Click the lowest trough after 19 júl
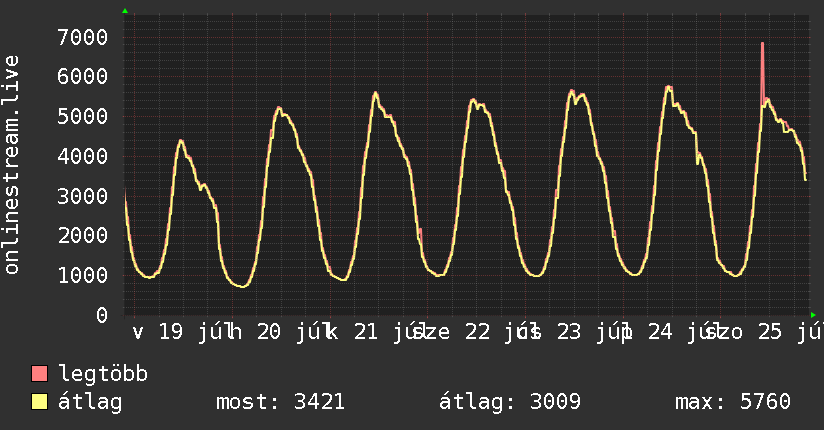This screenshot has width=824, height=430. coord(242,286)
